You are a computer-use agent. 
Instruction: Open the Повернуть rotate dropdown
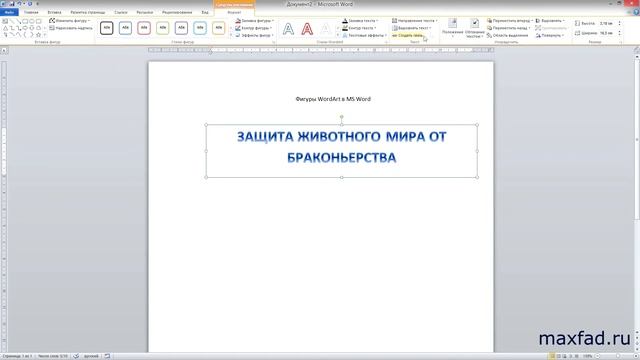[550, 36]
